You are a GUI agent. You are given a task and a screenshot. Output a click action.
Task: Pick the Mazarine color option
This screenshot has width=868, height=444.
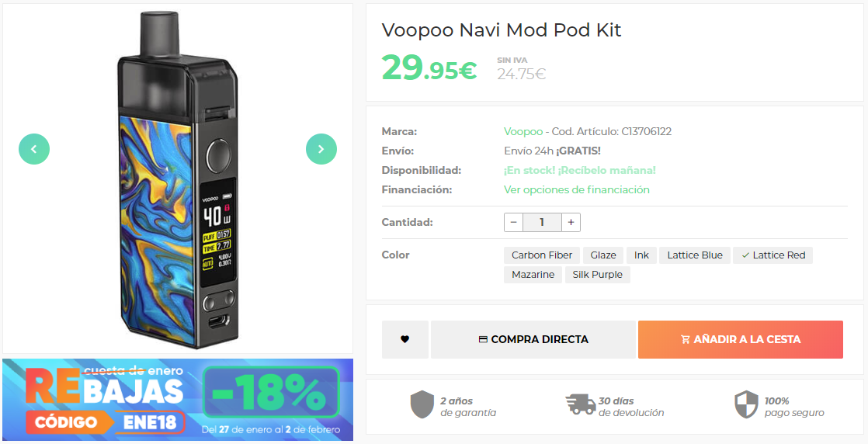(533, 275)
